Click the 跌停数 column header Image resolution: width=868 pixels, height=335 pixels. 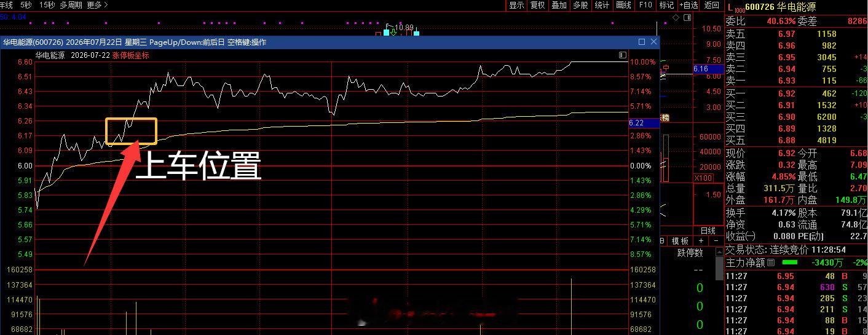(690, 253)
